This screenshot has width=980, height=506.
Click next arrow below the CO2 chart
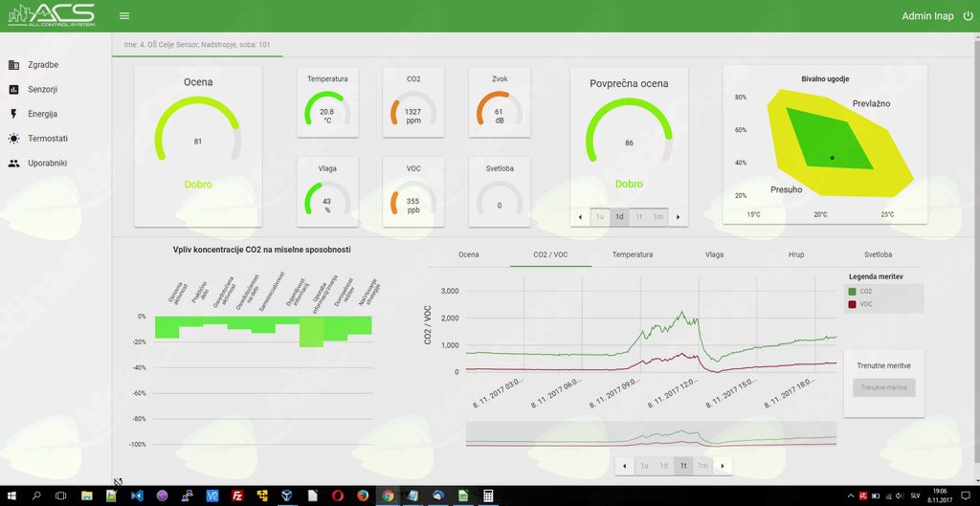722,466
